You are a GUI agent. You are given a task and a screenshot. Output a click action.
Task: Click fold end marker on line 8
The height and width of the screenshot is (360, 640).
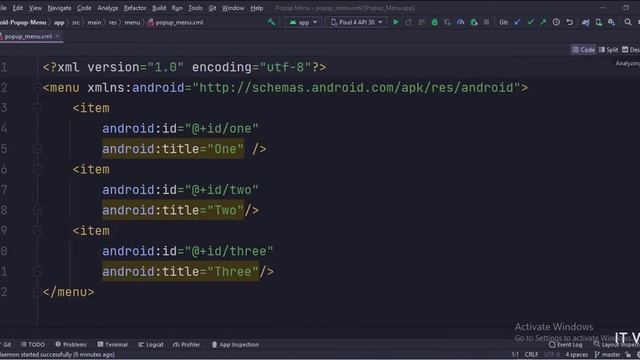click(x=37, y=210)
